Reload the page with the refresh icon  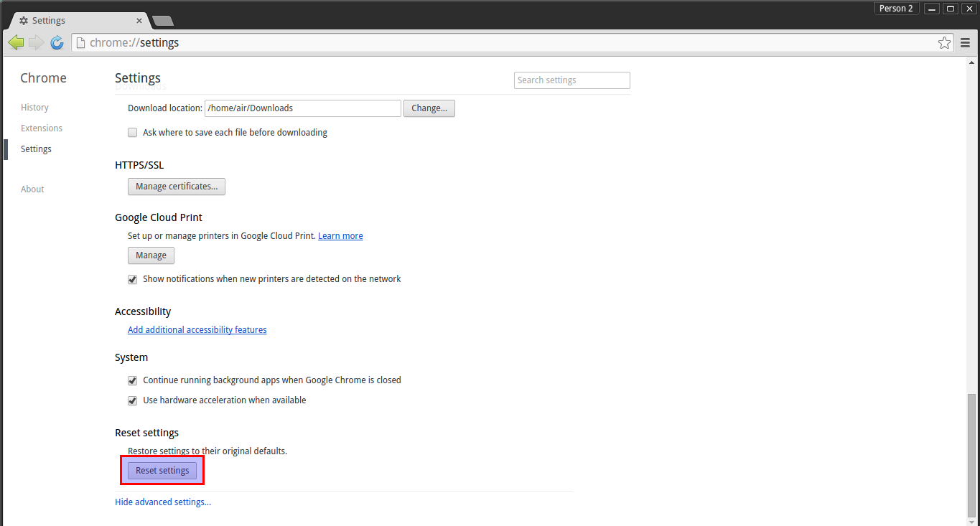[x=57, y=43]
